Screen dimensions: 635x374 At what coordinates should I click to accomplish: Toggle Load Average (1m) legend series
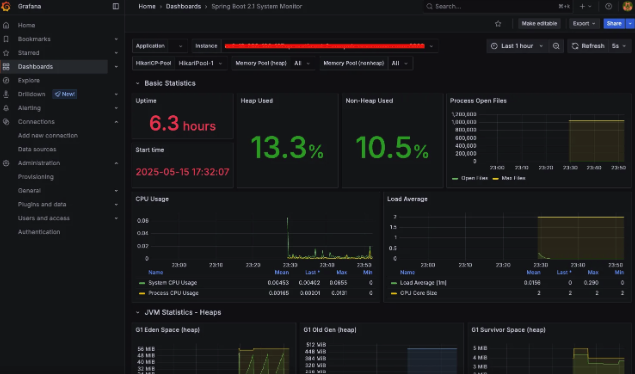coord(423,283)
